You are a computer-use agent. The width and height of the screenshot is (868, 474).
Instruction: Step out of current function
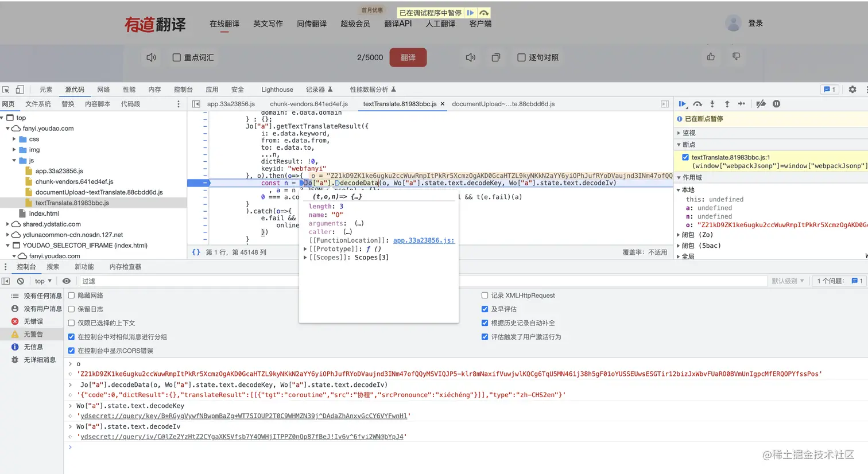[x=727, y=104]
